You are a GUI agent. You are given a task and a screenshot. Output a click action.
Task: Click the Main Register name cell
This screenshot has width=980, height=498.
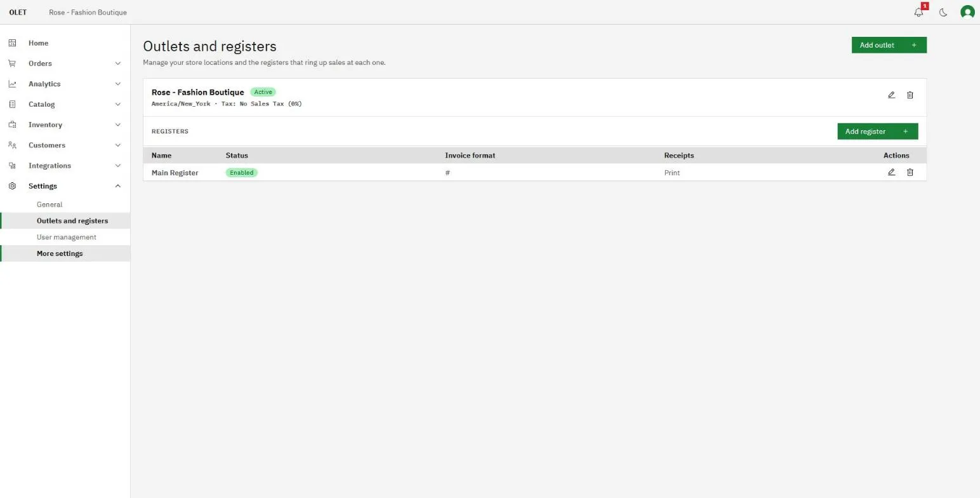coord(175,173)
